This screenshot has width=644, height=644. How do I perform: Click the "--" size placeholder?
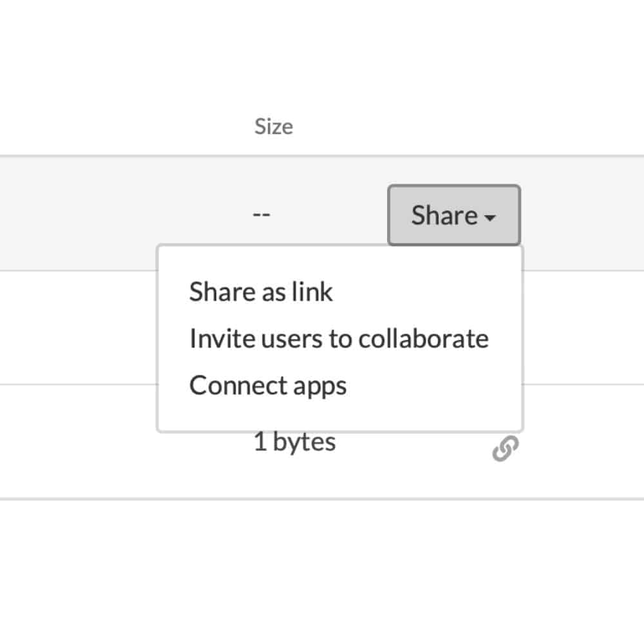point(261,214)
